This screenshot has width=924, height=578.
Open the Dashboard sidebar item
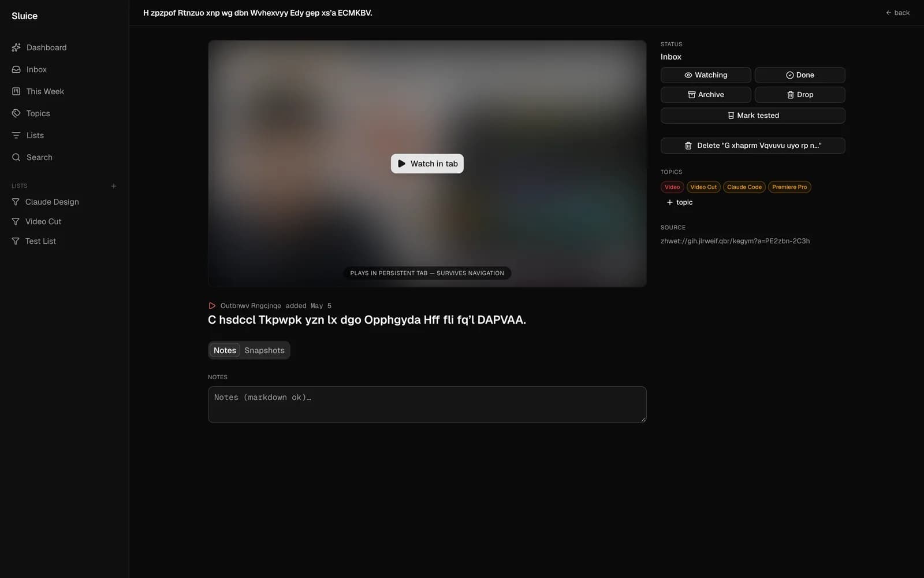coord(39,47)
